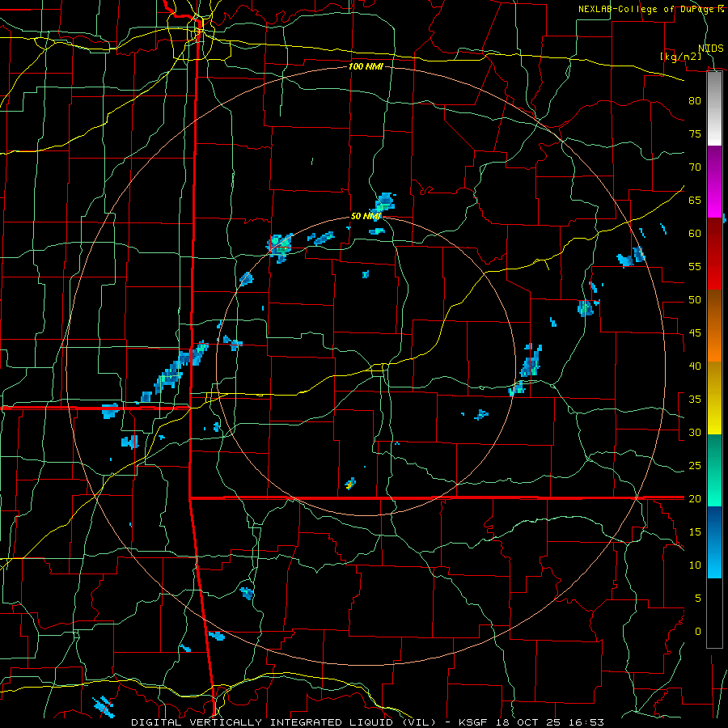Click the 75 value on the scale
728x728 pixels.
[x=695, y=133]
